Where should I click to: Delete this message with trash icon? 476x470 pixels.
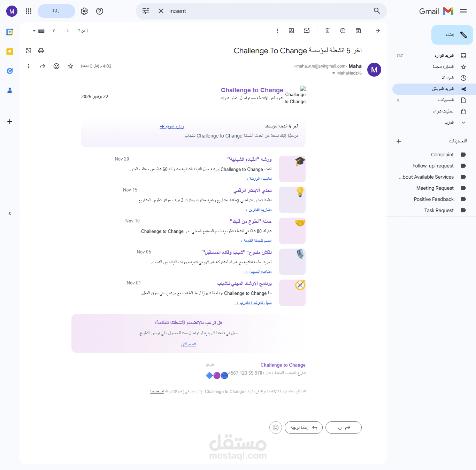pos(328,31)
